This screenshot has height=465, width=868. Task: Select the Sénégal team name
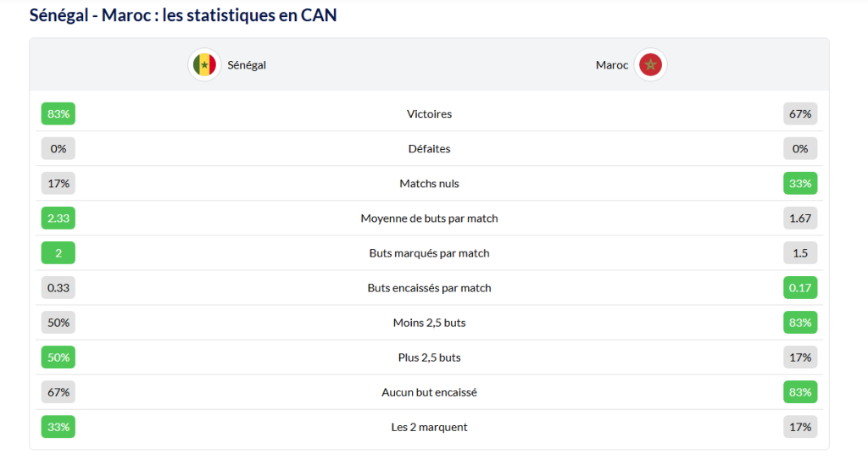[x=247, y=64]
